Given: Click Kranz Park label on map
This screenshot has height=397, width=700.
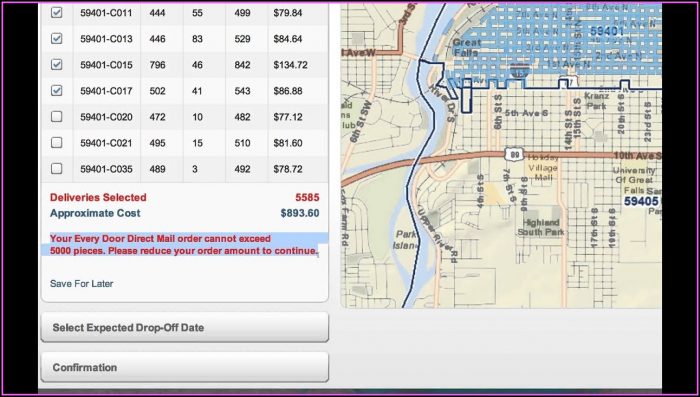Looking at the screenshot, I should (596, 101).
